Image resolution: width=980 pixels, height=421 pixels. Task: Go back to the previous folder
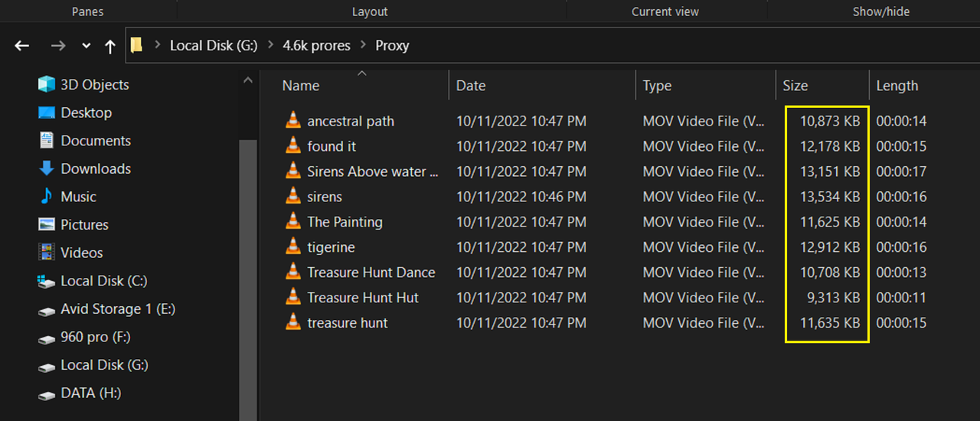(x=22, y=46)
